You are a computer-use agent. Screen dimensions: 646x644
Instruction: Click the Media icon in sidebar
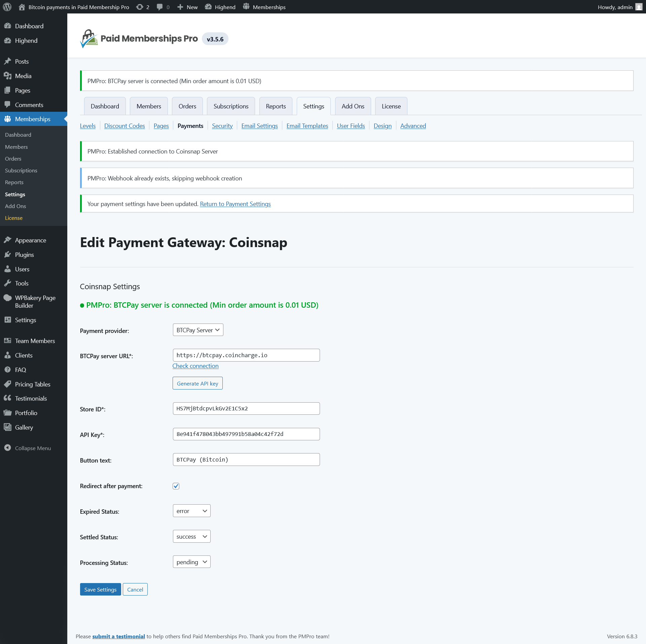(x=8, y=76)
